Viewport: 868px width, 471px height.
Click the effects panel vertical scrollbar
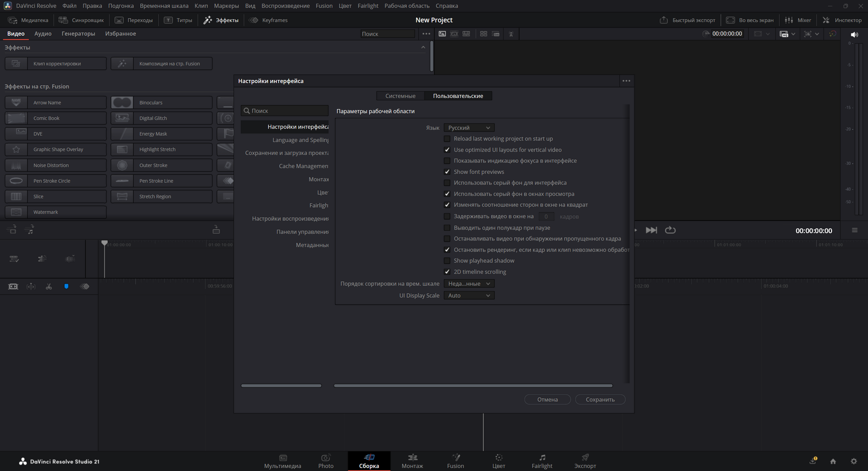point(431,56)
